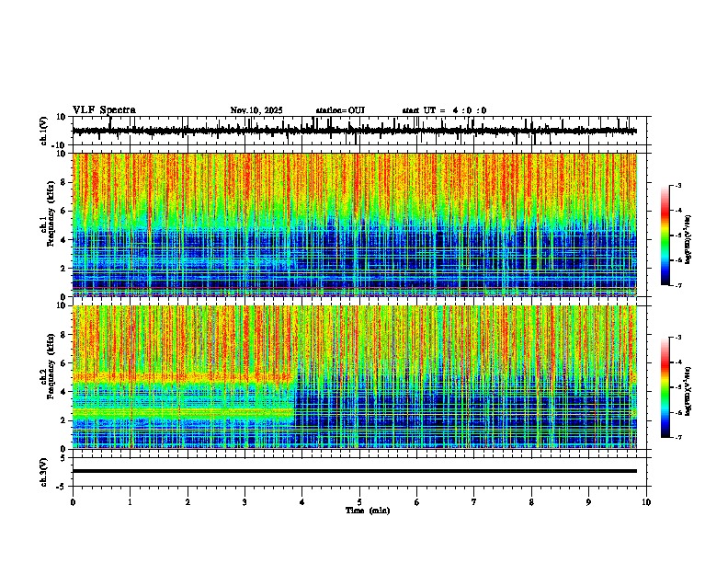Click the ch.1 spectrogram color scale bar

[x=665, y=236]
